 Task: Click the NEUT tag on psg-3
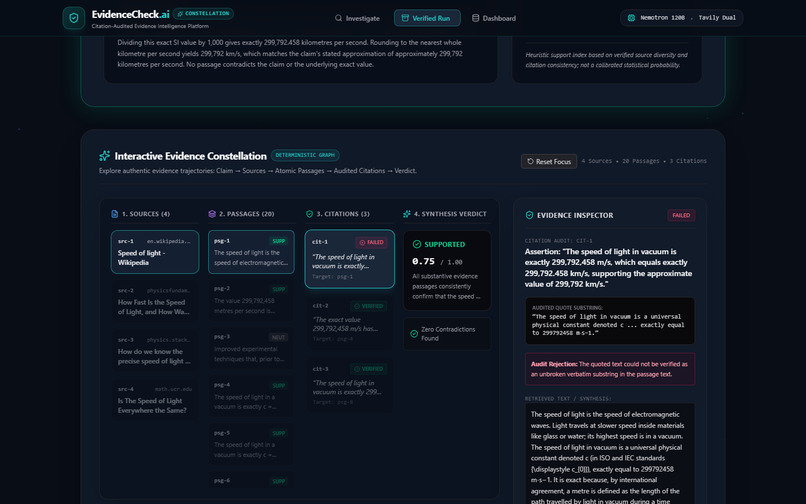[278, 337]
